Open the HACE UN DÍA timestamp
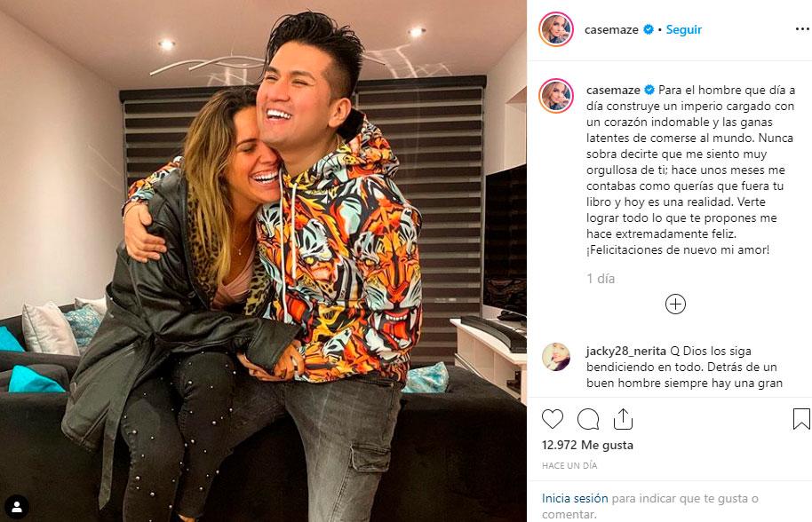Screen dimensions: 812x522 click(x=569, y=465)
